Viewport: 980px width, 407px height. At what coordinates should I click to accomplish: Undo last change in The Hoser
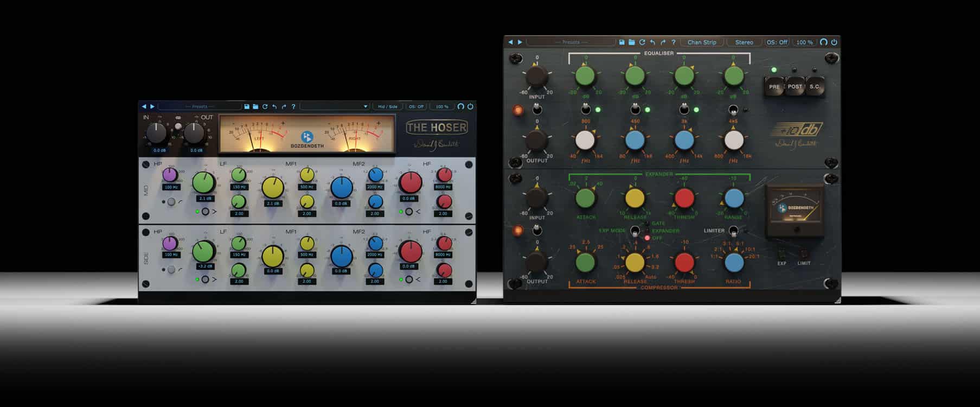point(274,107)
